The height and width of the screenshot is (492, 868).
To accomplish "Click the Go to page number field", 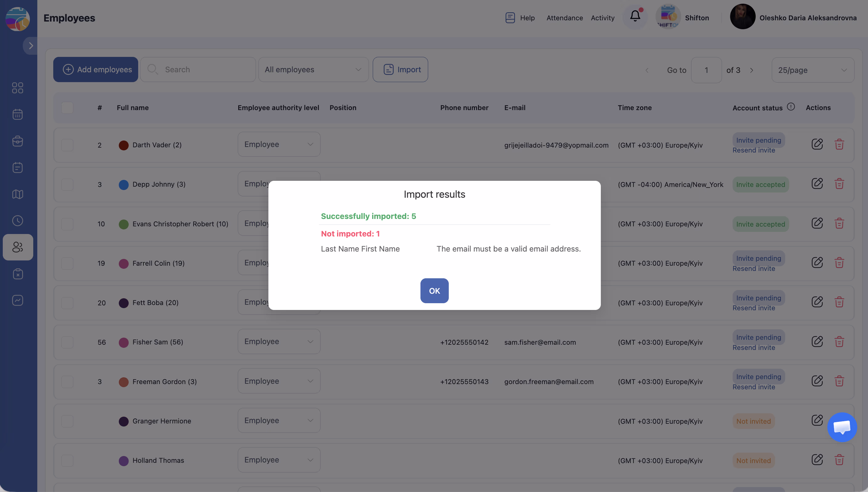I will [706, 70].
